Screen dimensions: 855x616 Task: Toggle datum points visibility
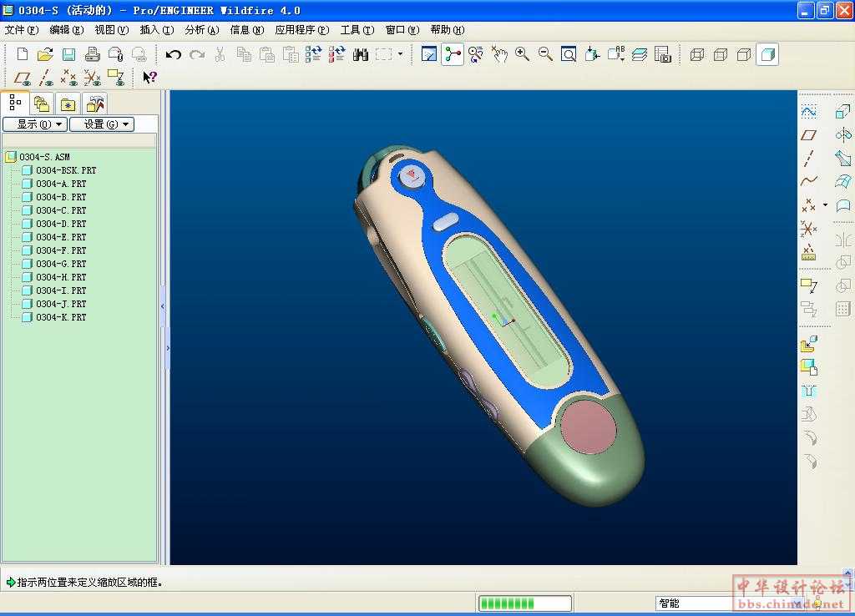click(x=68, y=78)
